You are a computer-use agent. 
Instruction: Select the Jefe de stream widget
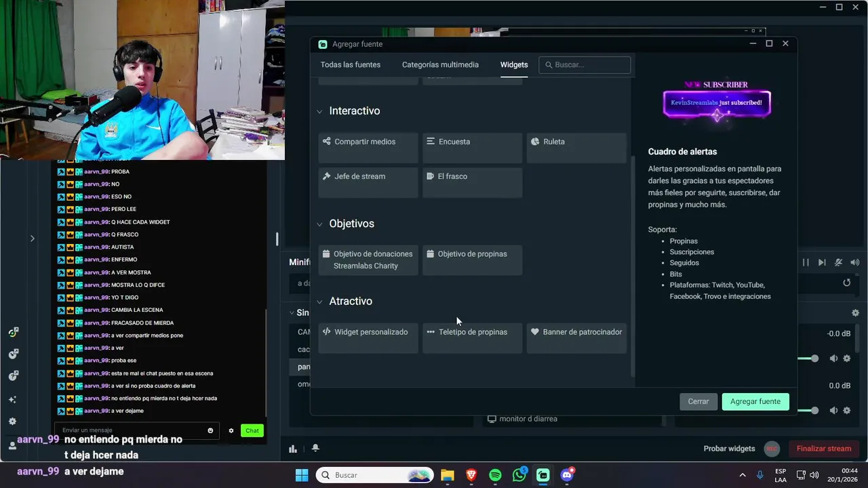pos(368,182)
